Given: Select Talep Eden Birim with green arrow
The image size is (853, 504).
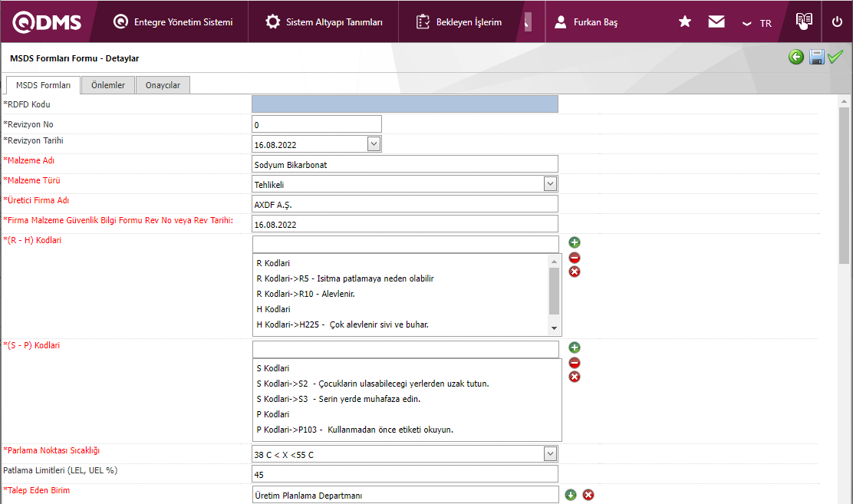Looking at the screenshot, I should click(571, 495).
